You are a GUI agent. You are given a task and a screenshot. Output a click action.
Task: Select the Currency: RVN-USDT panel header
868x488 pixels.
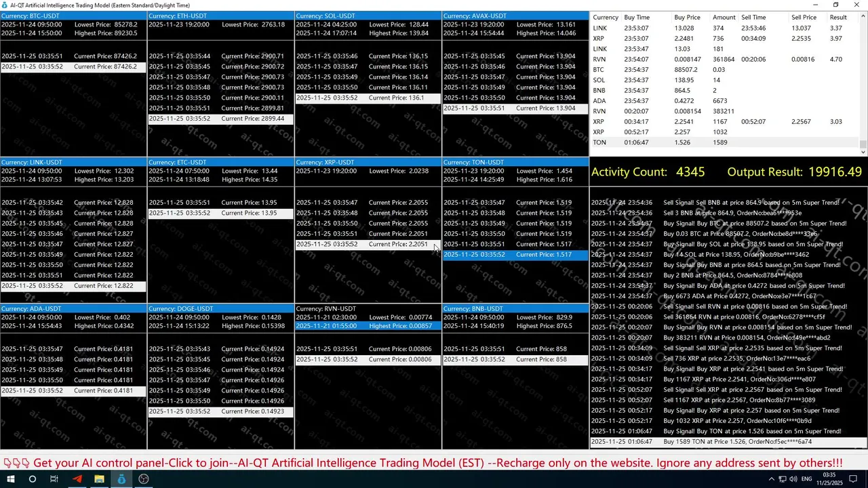pos(368,308)
